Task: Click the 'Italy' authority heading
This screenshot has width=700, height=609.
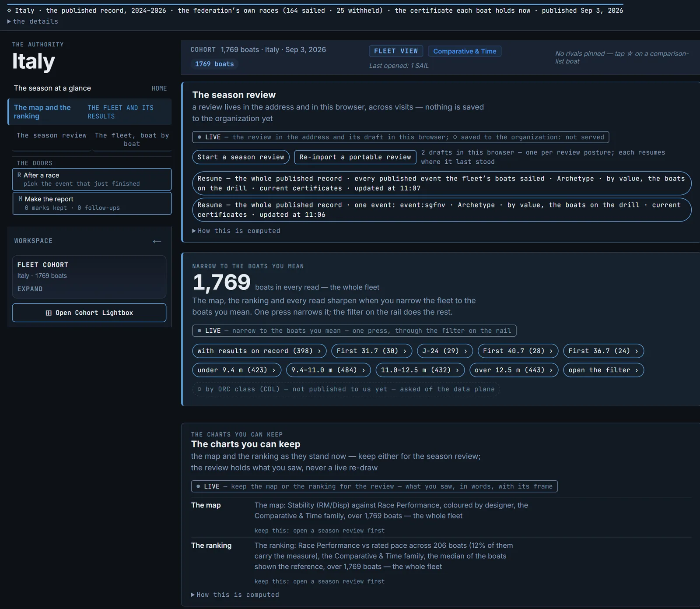Action: pos(34,61)
